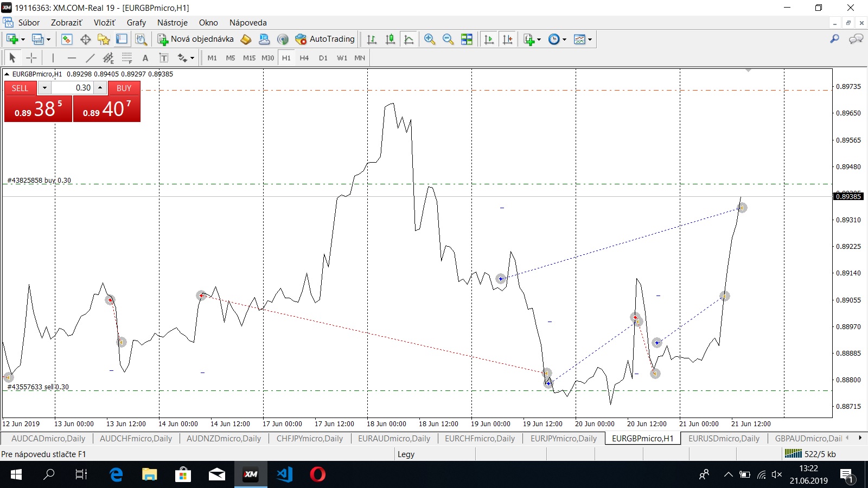
Task: Toggle the Terminal panel icon
Action: (x=122, y=39)
